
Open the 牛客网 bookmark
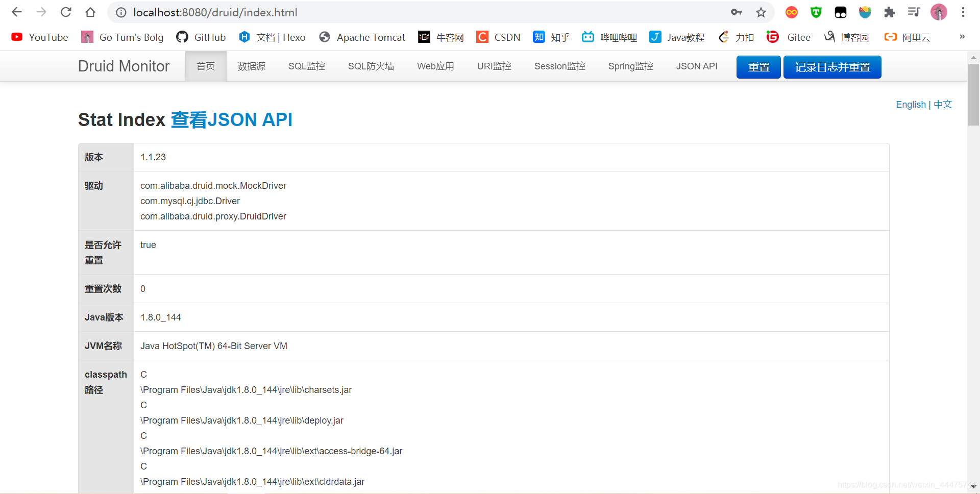(441, 37)
